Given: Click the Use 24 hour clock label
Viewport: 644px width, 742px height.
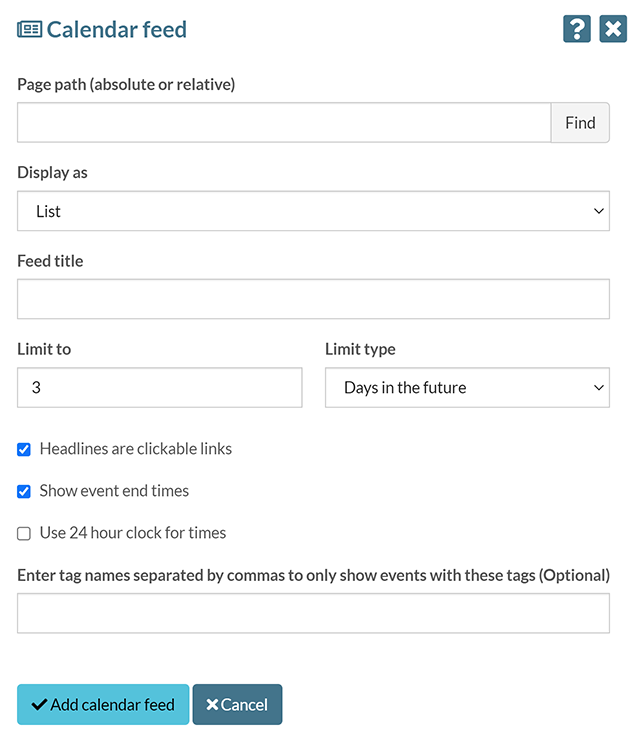Looking at the screenshot, I should pyautogui.click(x=133, y=533).
